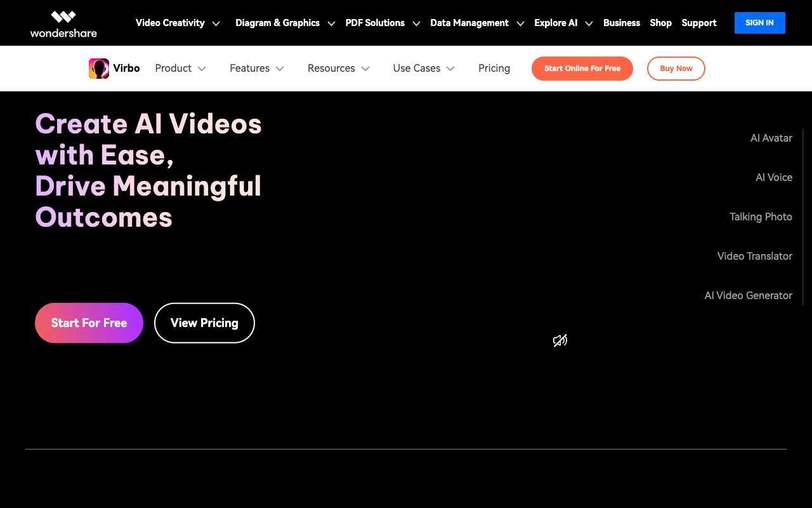Go to the Shop page
Screen dimensions: 812x508
coord(661,23)
